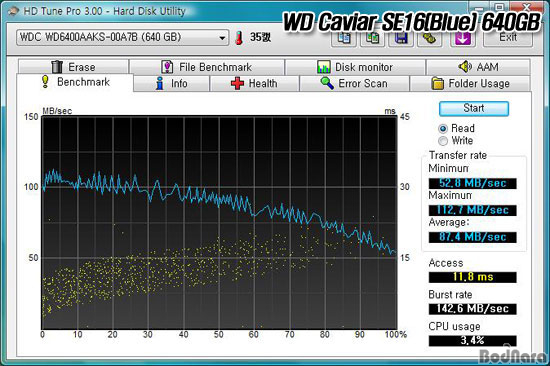Click the magnifier Error Scan icon

(327, 83)
